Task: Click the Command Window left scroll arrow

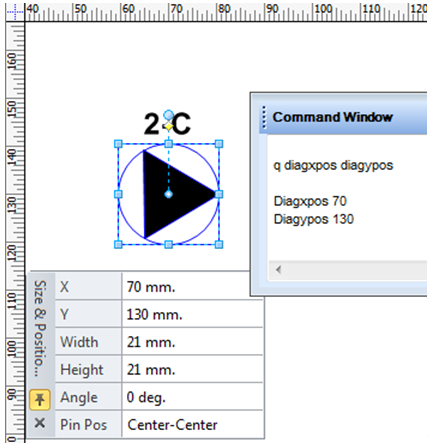Action: (279, 269)
